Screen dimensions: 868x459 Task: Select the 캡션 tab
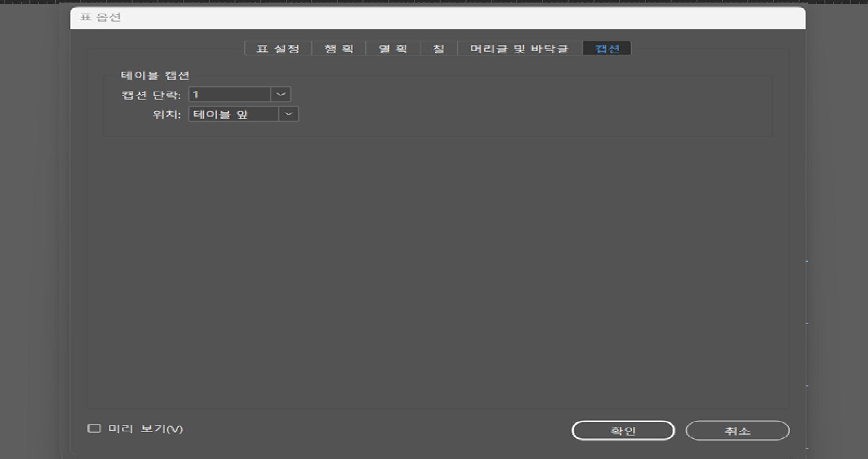click(x=607, y=48)
